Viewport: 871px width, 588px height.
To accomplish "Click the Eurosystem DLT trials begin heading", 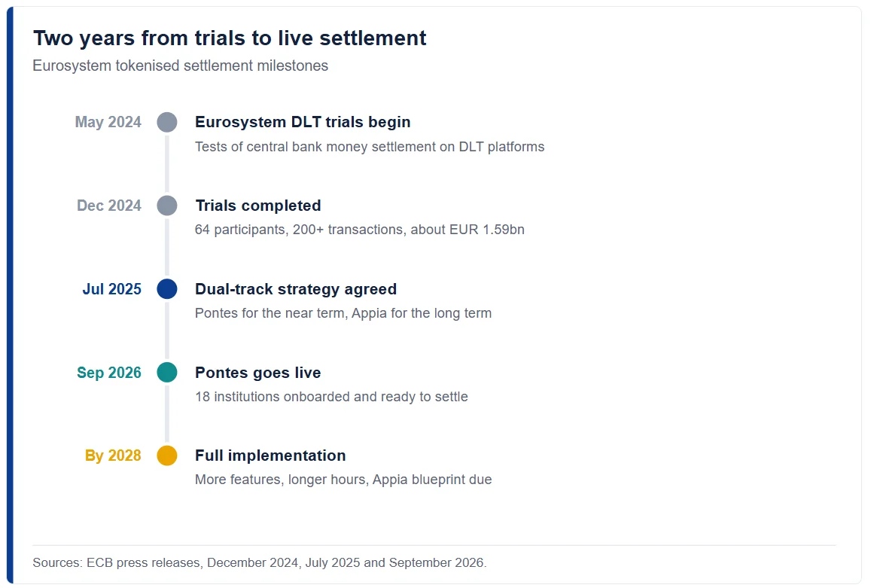I will coord(303,122).
